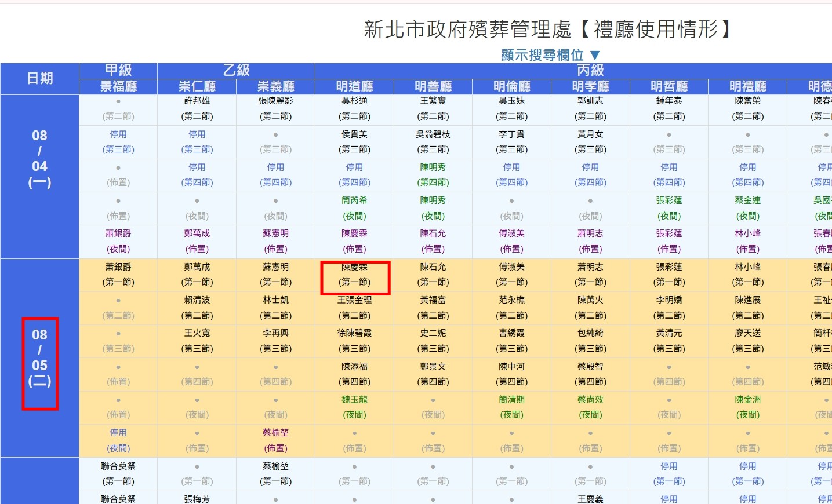Open the 林士凱 second-session cell
Image resolution: width=832 pixels, height=504 pixels.
tap(276, 308)
